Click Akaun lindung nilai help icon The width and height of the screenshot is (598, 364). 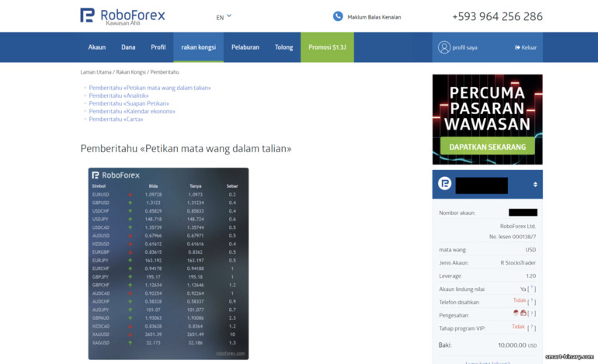click(532, 289)
